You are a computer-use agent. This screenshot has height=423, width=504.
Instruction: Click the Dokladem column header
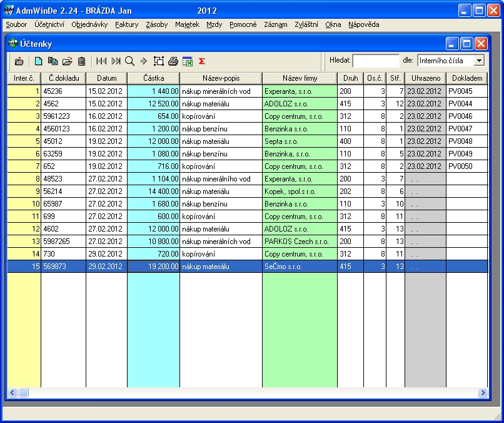pos(467,78)
